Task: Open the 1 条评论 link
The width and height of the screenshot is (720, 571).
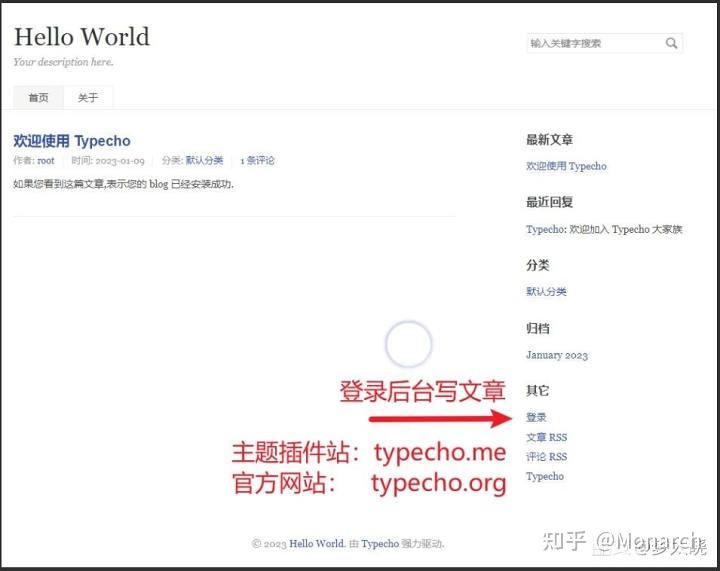Action: pyautogui.click(x=257, y=161)
